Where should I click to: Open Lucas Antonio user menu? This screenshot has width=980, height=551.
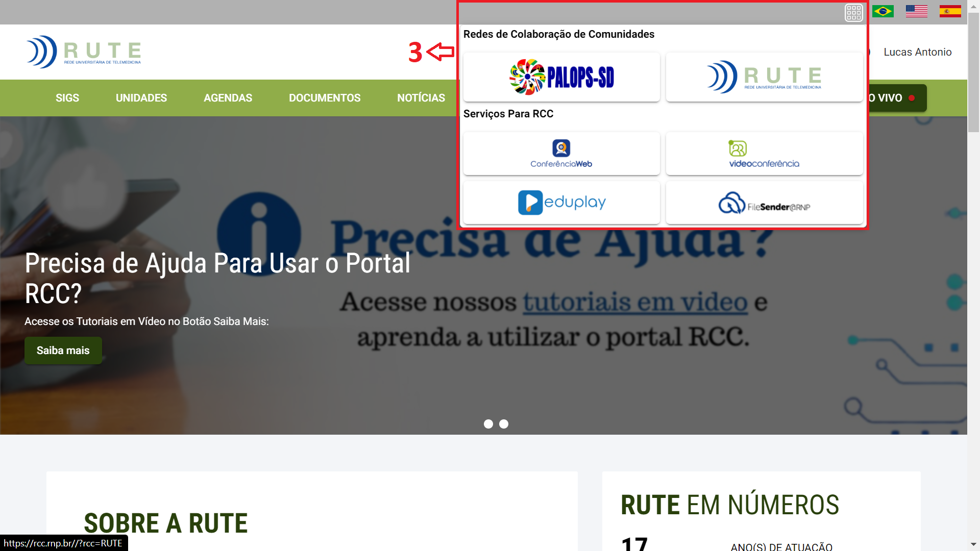[917, 52]
